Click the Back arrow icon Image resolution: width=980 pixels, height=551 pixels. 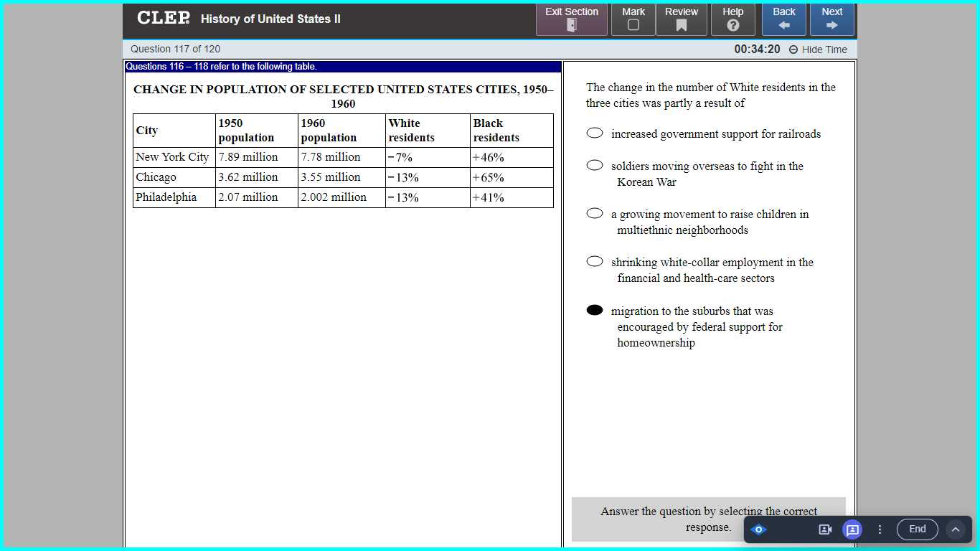click(x=783, y=24)
